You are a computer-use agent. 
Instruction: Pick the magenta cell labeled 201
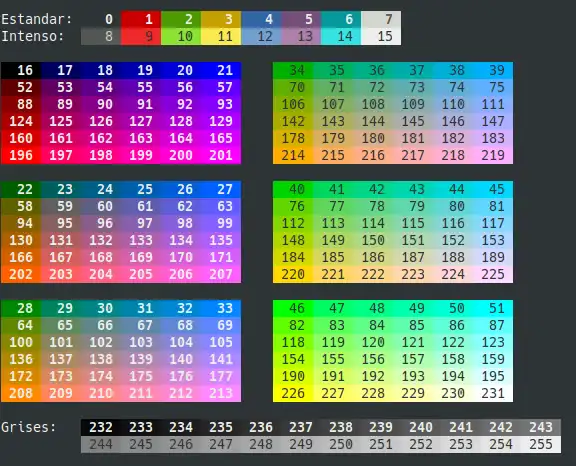pos(221,155)
